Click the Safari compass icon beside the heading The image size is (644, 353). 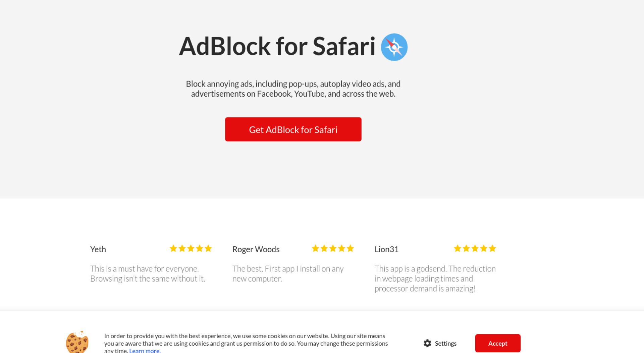click(394, 47)
